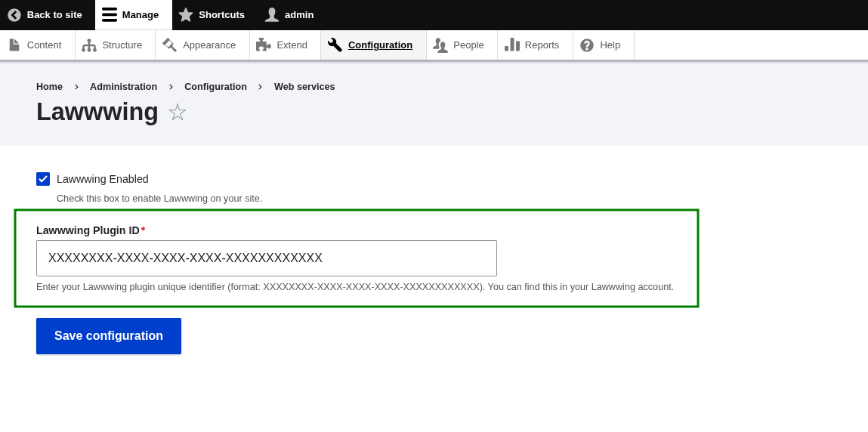Go to Web services breadcrumb link
The width and height of the screenshot is (868, 432).
click(x=304, y=87)
